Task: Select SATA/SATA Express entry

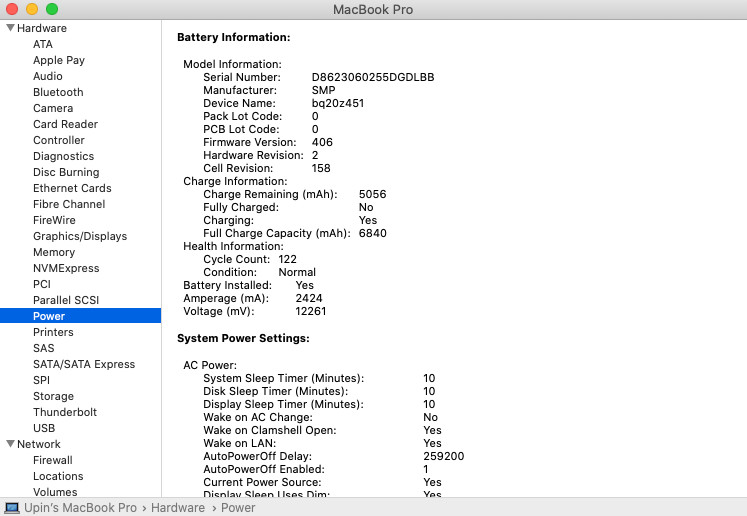Action: 84,364
